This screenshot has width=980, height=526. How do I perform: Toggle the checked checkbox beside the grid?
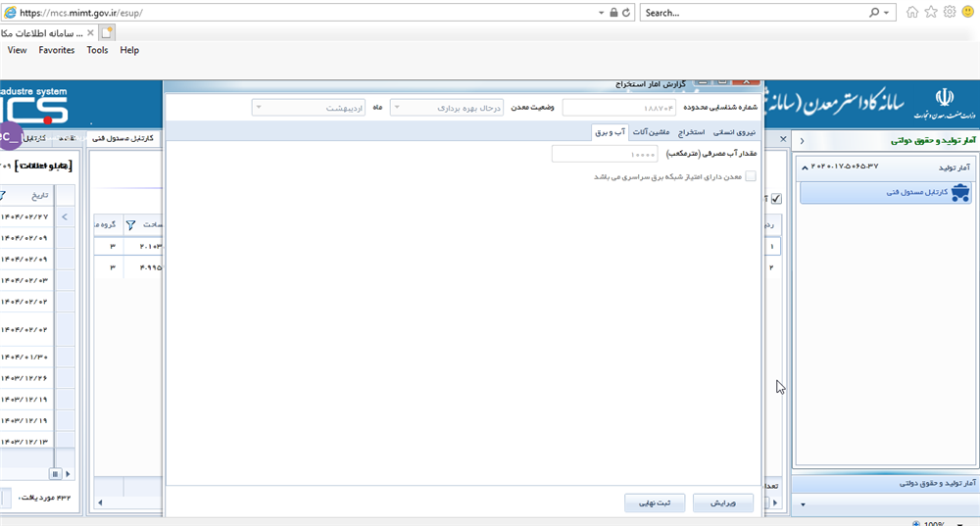[x=776, y=199]
